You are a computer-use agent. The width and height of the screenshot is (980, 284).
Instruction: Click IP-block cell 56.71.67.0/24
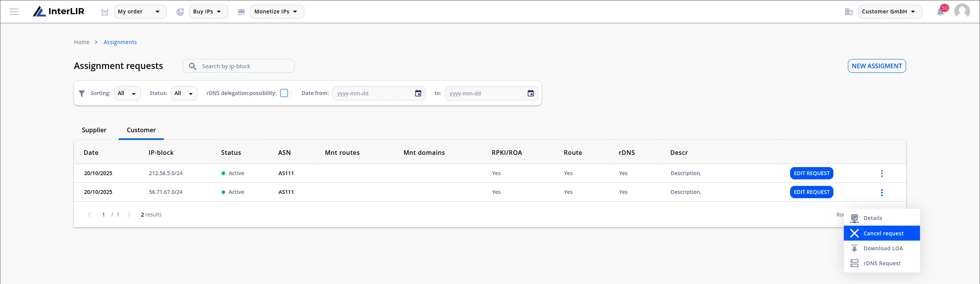166,192
